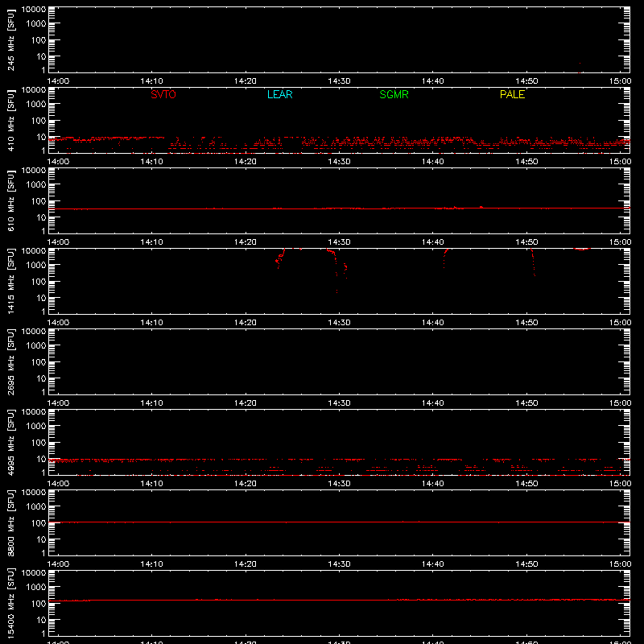644x644 pixels.
Task: Click the flat 610 MHz flux line
Action: (339, 208)
